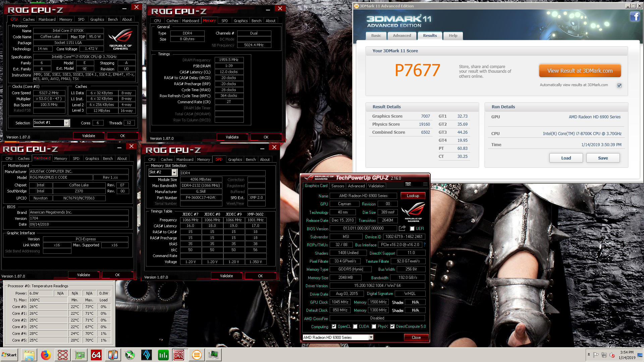
Task: Click the PCIe bus interface question mark
Action: click(424, 245)
